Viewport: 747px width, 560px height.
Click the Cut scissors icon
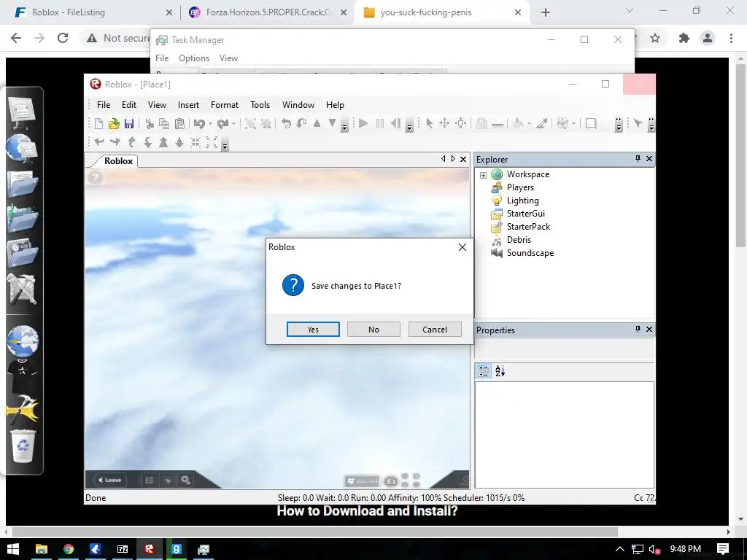[x=149, y=124]
